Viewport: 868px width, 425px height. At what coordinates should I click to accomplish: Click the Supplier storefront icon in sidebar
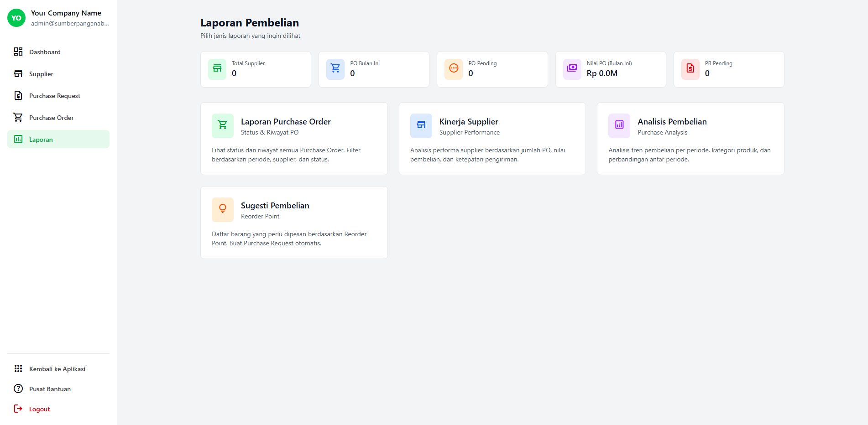point(18,74)
